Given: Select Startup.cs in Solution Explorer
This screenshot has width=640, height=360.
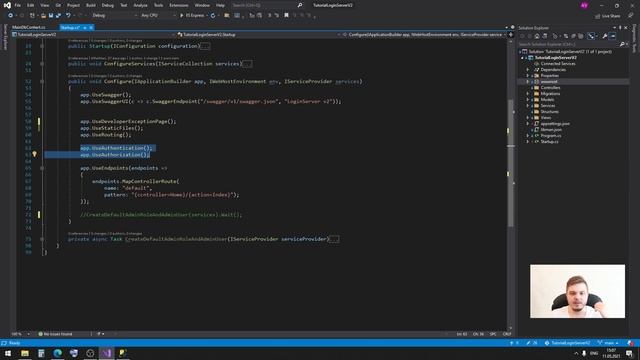Looking at the screenshot, I should pyautogui.click(x=549, y=142).
